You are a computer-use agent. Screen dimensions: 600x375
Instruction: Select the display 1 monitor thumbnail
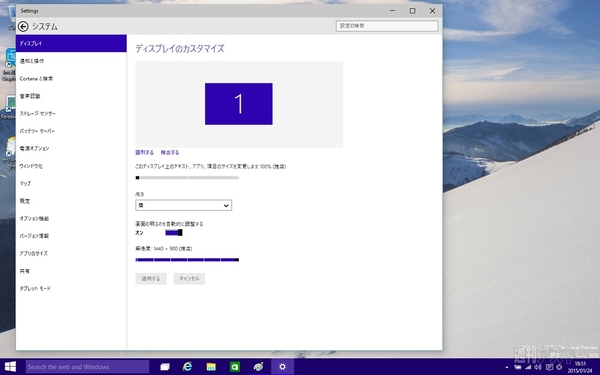(x=239, y=104)
